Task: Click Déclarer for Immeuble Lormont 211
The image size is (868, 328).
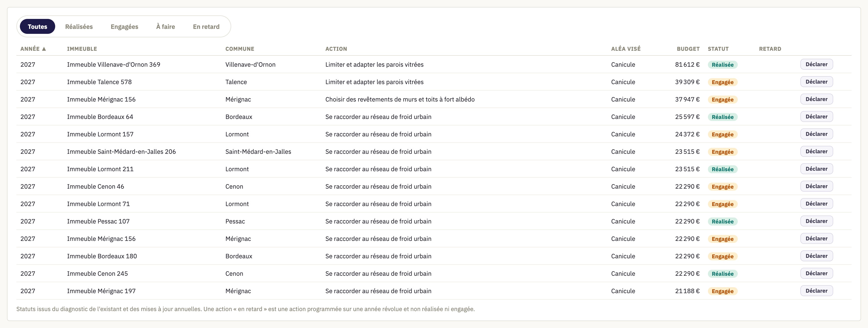Action: point(817,169)
